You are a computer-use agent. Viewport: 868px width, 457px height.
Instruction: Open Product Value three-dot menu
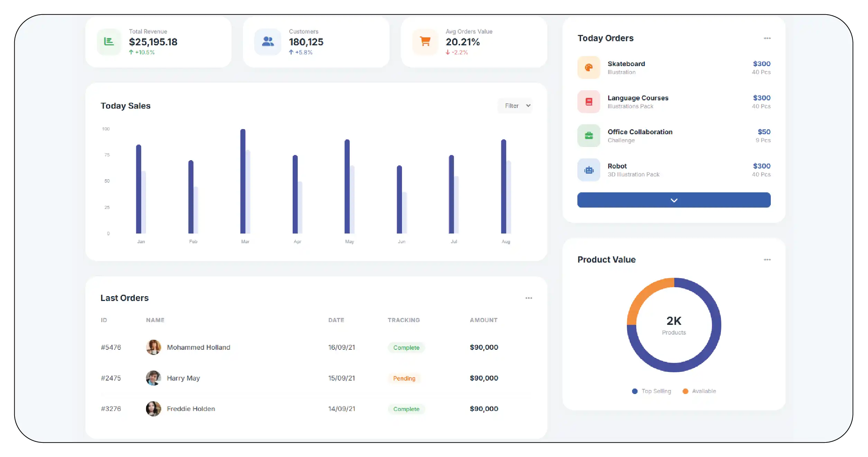[767, 260]
